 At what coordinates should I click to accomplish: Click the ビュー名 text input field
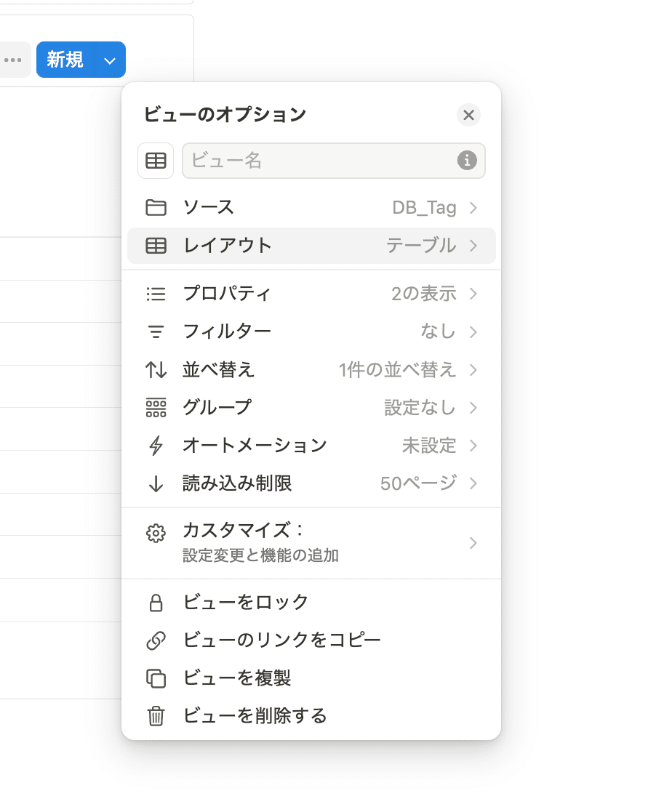[333, 161]
